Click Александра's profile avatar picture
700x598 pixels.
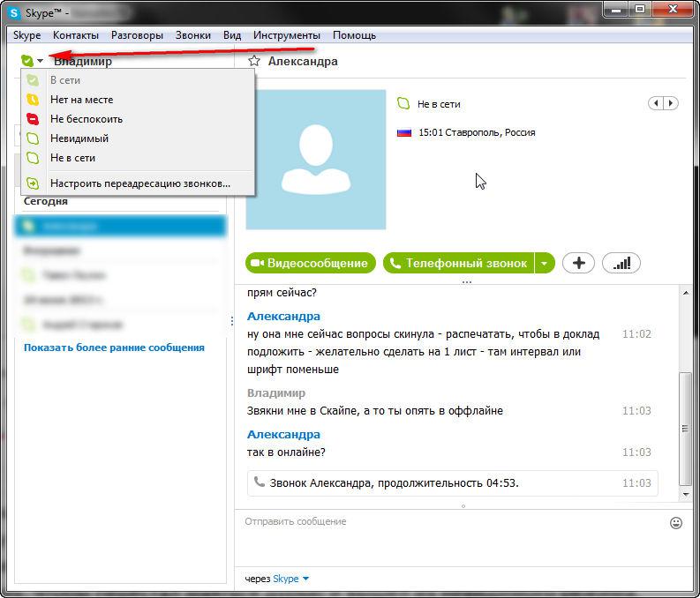[x=316, y=160]
